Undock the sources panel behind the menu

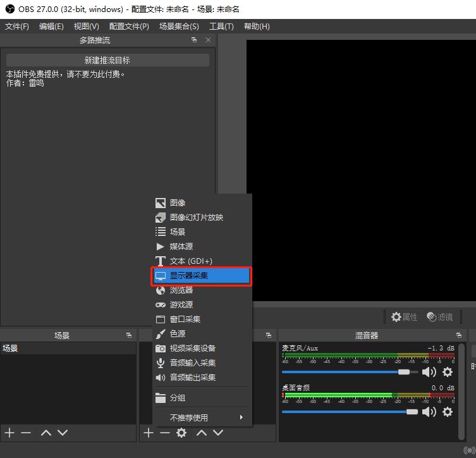tap(269, 335)
